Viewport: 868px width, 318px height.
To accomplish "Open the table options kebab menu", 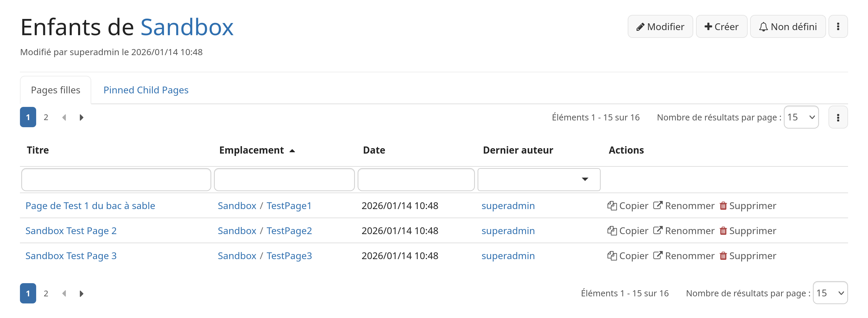I will click(x=838, y=117).
